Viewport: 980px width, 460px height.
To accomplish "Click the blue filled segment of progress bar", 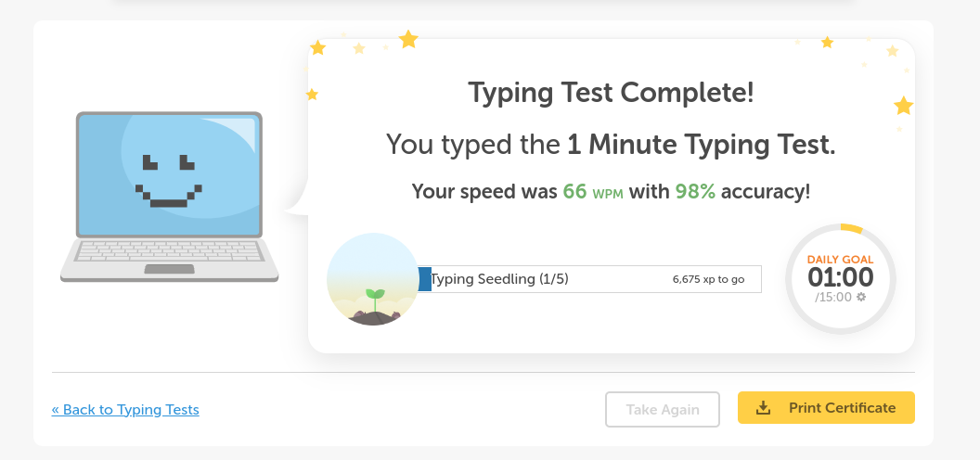I will coord(425,279).
